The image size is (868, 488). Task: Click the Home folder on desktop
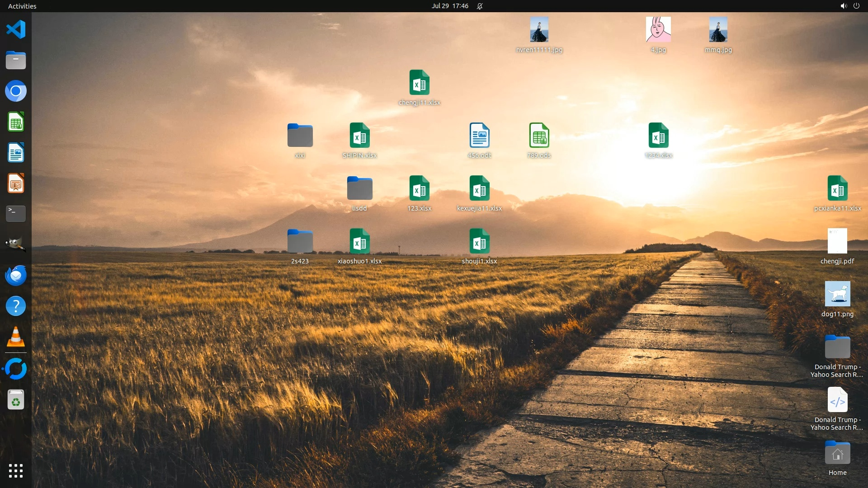click(x=837, y=454)
